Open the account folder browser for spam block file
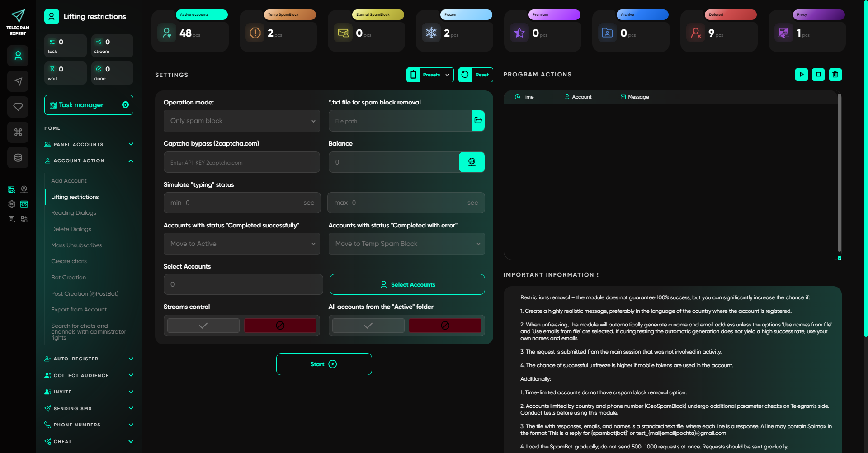Screen dimensions: 868x453 tap(478, 121)
